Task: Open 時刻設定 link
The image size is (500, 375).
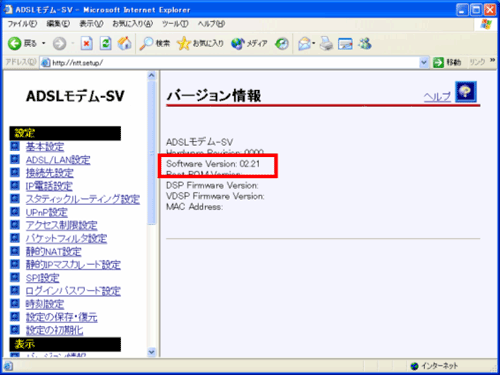Action: pyautogui.click(x=45, y=304)
